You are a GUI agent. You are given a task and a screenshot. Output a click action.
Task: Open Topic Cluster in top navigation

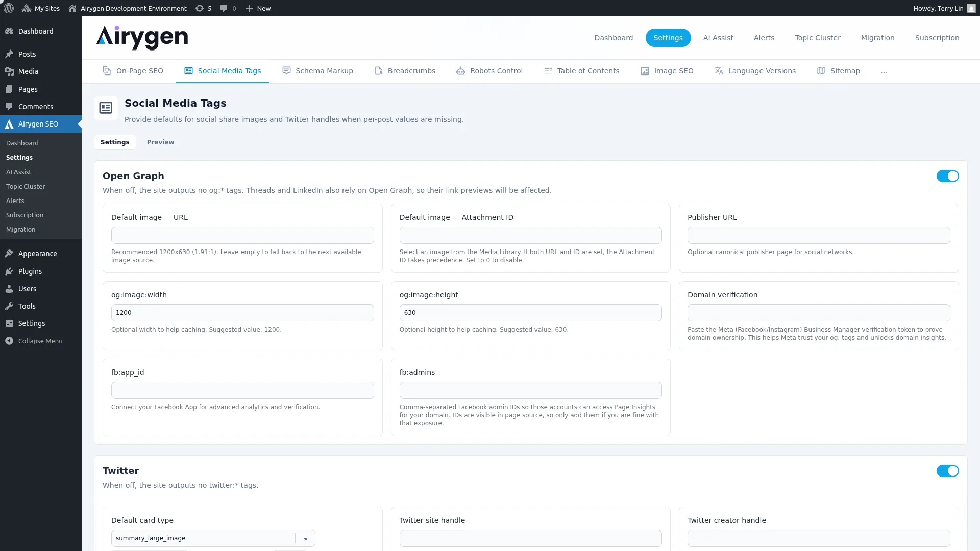[818, 38]
